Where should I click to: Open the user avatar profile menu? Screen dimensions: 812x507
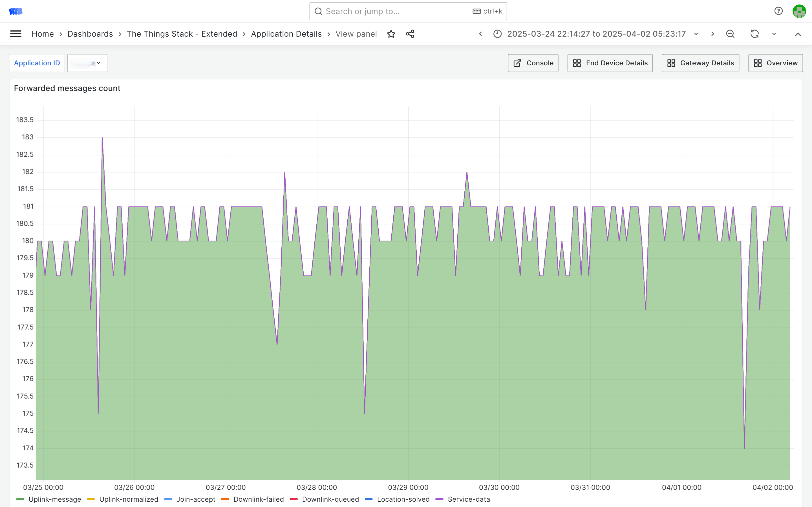coord(799,11)
